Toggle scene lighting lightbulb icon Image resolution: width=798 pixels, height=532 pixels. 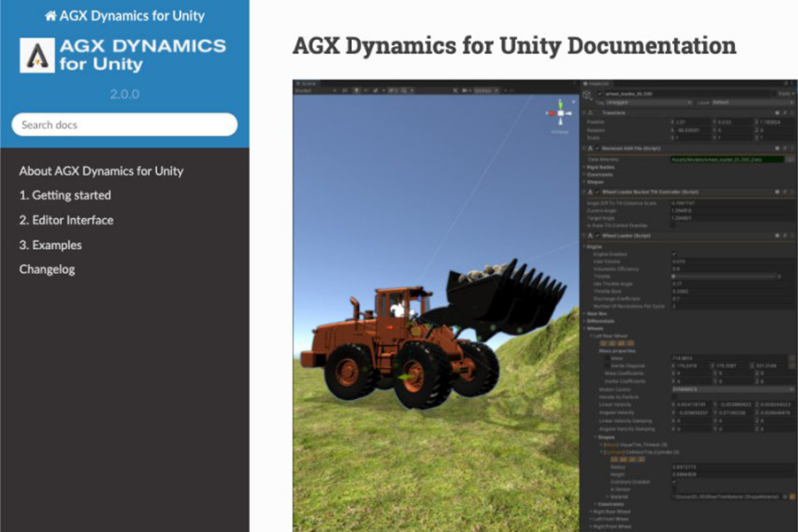[x=356, y=90]
